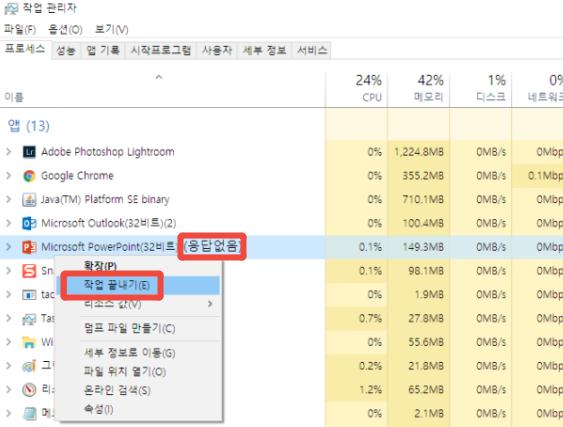Switch to the 프로세스 tab
This screenshot has height=427, width=563.
[25, 49]
